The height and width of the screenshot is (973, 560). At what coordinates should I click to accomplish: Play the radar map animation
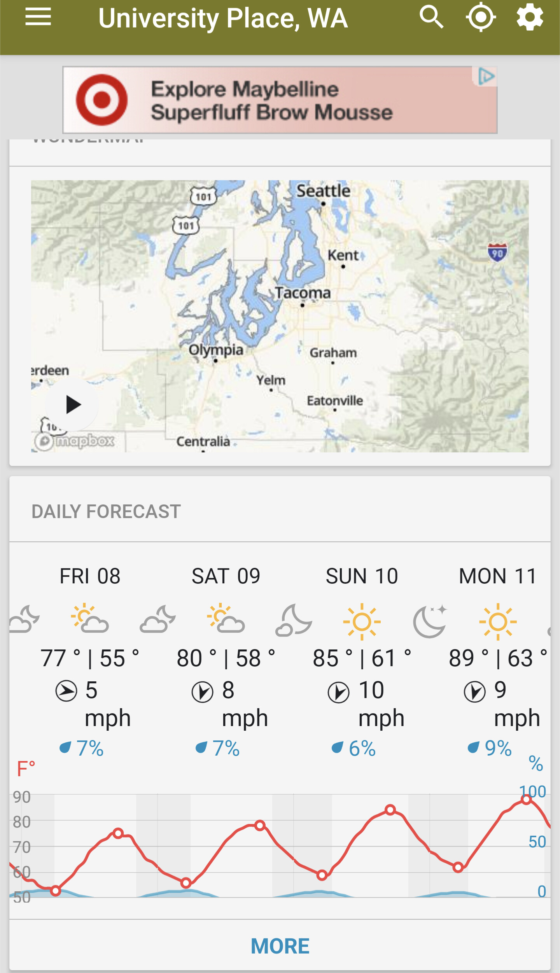click(72, 405)
